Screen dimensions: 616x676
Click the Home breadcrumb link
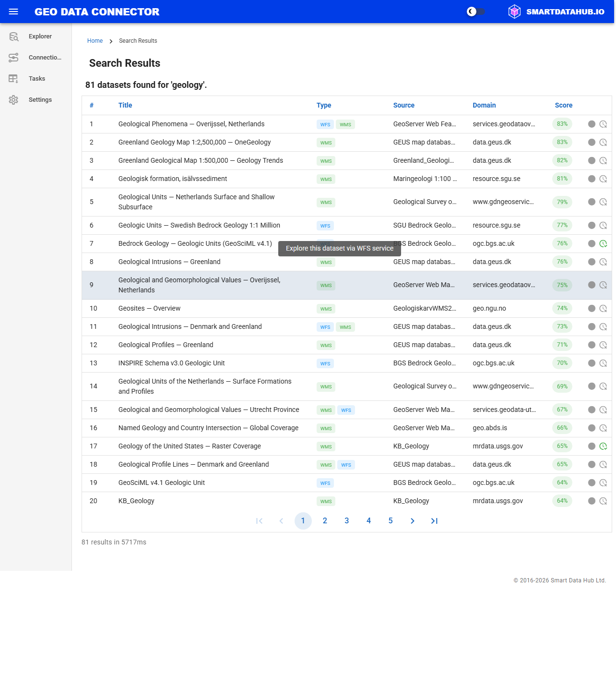click(x=95, y=41)
